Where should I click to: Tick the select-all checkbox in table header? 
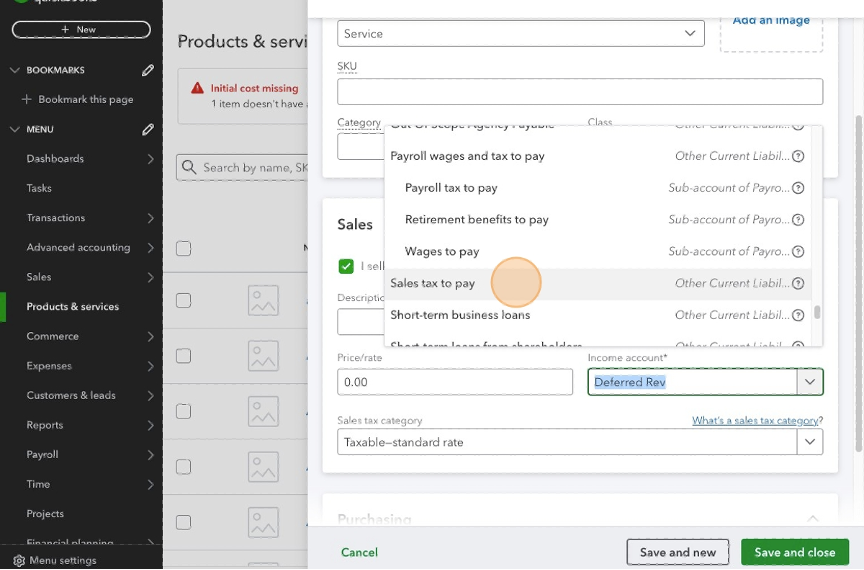(x=183, y=248)
